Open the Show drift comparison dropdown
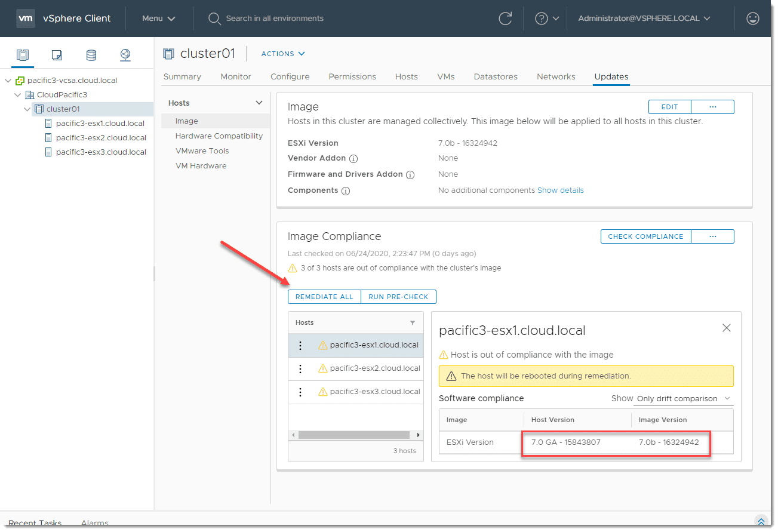Image resolution: width=778 pixels, height=532 pixels. pyautogui.click(x=684, y=398)
